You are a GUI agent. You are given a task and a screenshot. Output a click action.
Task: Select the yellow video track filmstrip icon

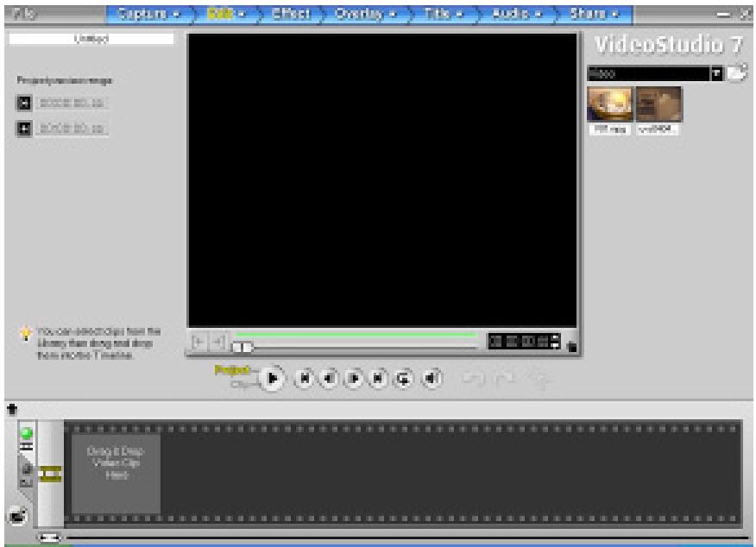tap(51, 475)
